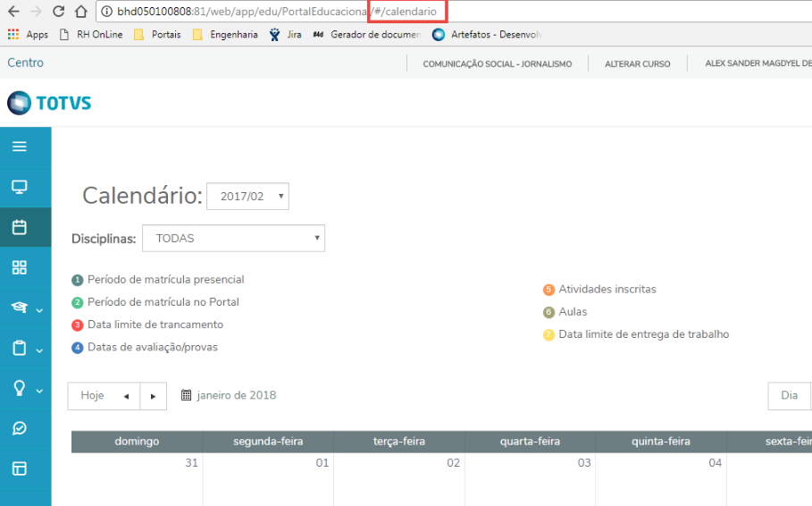Image resolution: width=812 pixels, height=506 pixels.
Task: Open the Engenharia bookmark folder
Action: point(225,34)
